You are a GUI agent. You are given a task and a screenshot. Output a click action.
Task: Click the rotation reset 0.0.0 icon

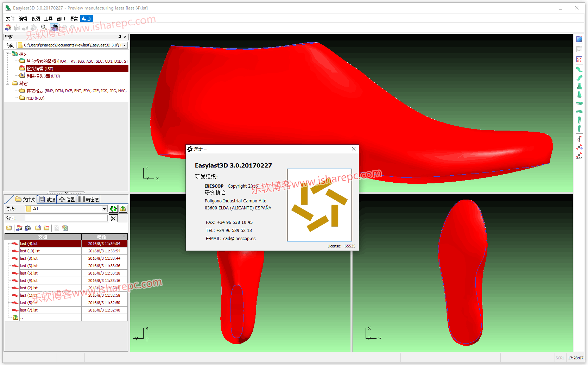coord(579,156)
